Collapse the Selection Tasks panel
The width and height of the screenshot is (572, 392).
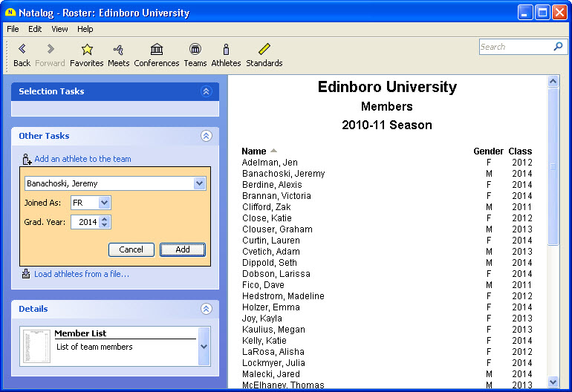[207, 91]
